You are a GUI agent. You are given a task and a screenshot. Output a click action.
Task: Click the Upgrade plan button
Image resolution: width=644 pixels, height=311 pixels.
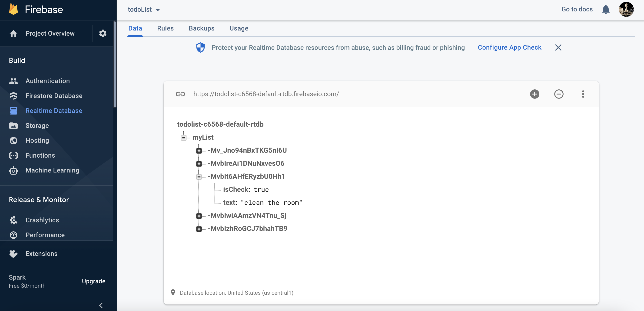pyautogui.click(x=93, y=281)
